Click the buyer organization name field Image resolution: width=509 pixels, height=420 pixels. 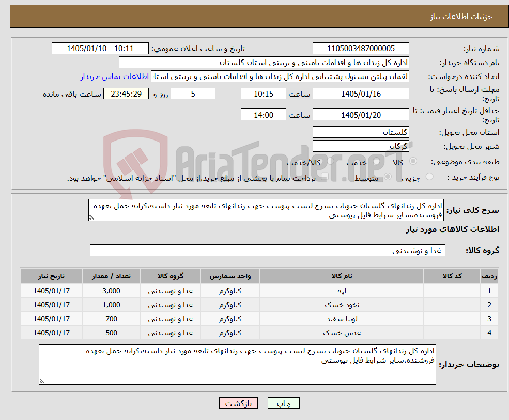click(x=264, y=63)
